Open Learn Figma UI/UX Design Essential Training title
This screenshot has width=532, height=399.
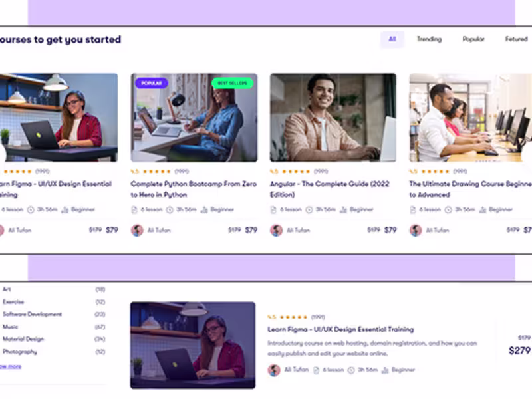click(x=340, y=329)
